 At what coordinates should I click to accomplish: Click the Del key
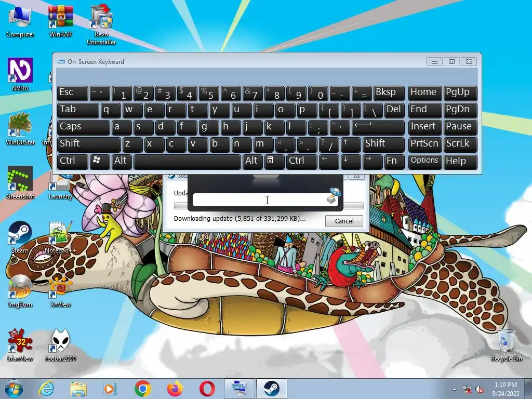coord(394,110)
